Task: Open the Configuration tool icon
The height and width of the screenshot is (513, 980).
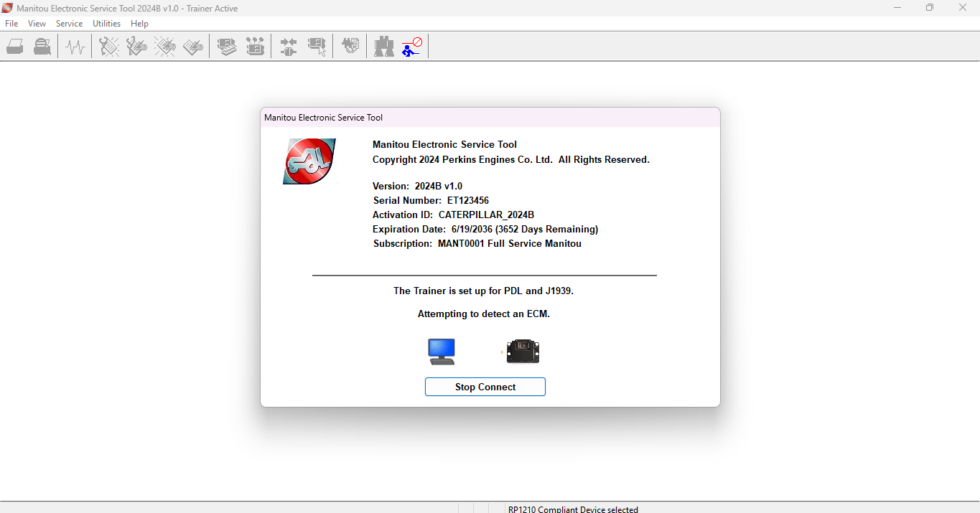Action: pyautogui.click(x=255, y=47)
